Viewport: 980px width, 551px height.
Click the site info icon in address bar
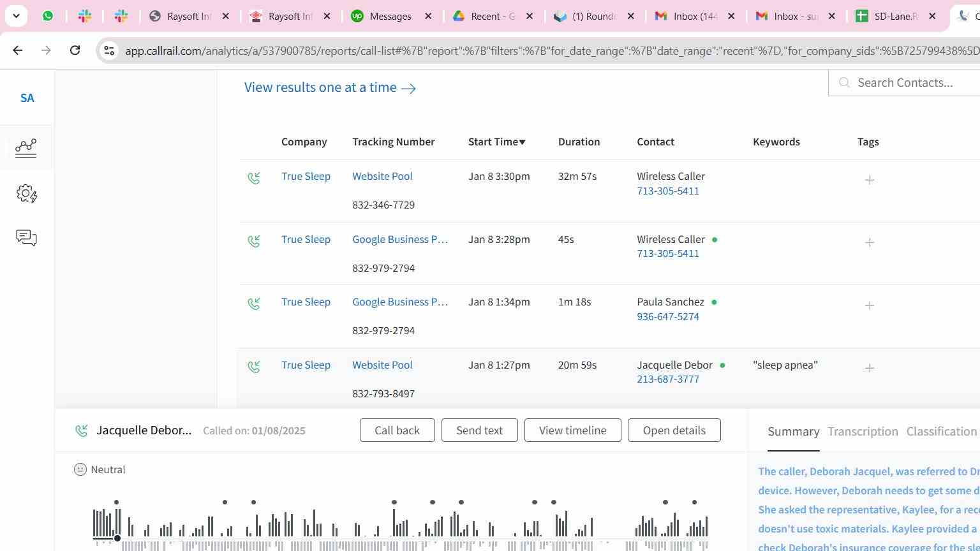[x=109, y=50]
